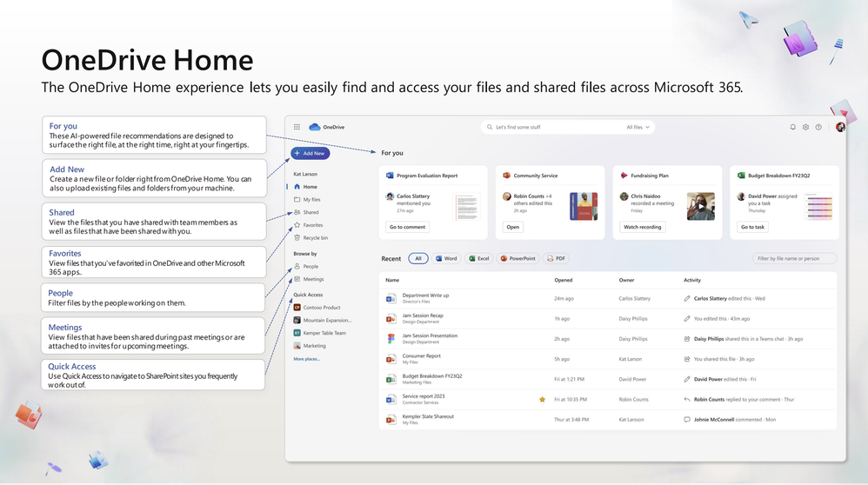Click the search magnifier icon
The image size is (868, 485).
point(490,127)
